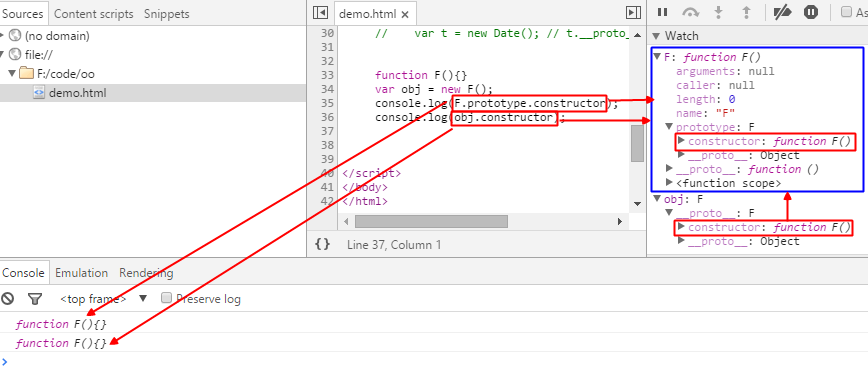Pause script execution in debugger
Screen dimensions: 868x371
click(x=662, y=12)
